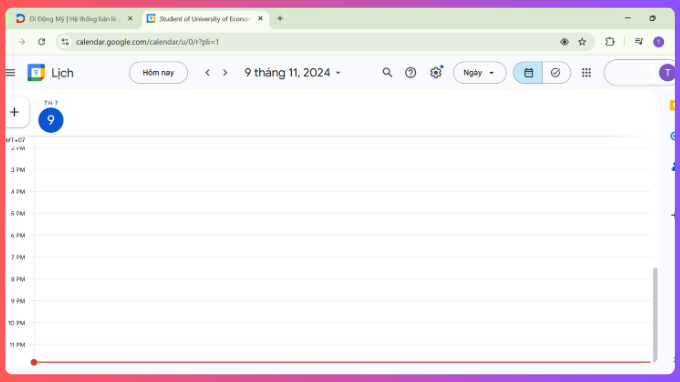Open the main menu hamburger icon
The height and width of the screenshot is (382, 680).
[10, 73]
